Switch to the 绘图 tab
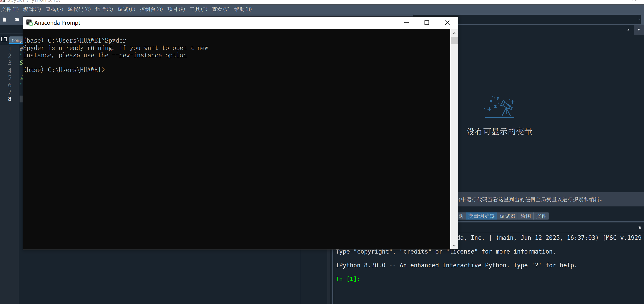Viewport: 644px width, 304px height. point(525,216)
